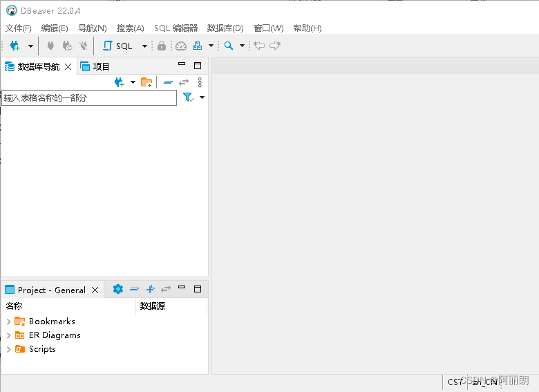Image resolution: width=539 pixels, height=392 pixels.
Task: Open the 数据库(D) menu
Action: tap(225, 28)
